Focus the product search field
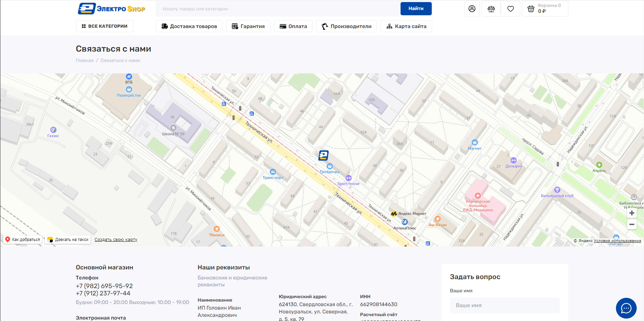This screenshot has width=644, height=321. [x=278, y=9]
